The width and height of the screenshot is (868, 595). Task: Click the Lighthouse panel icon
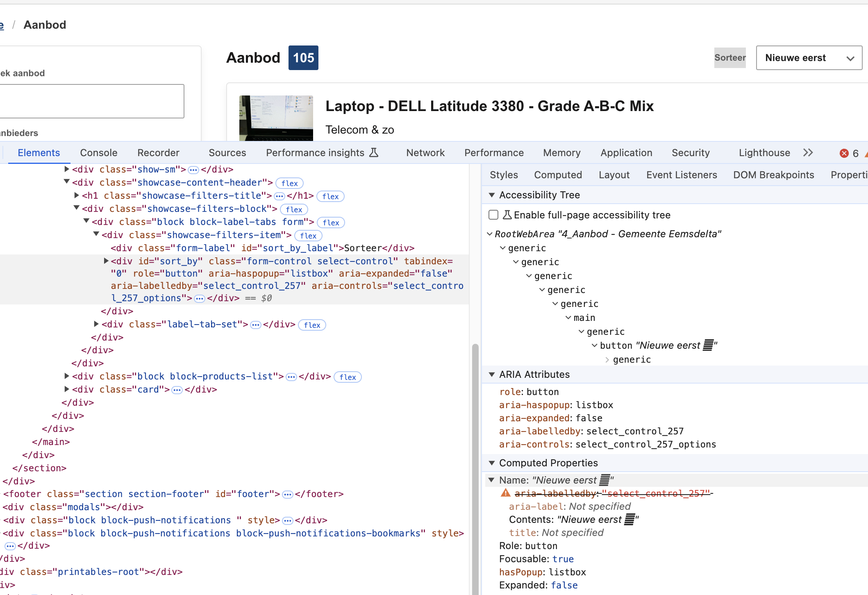764,153
